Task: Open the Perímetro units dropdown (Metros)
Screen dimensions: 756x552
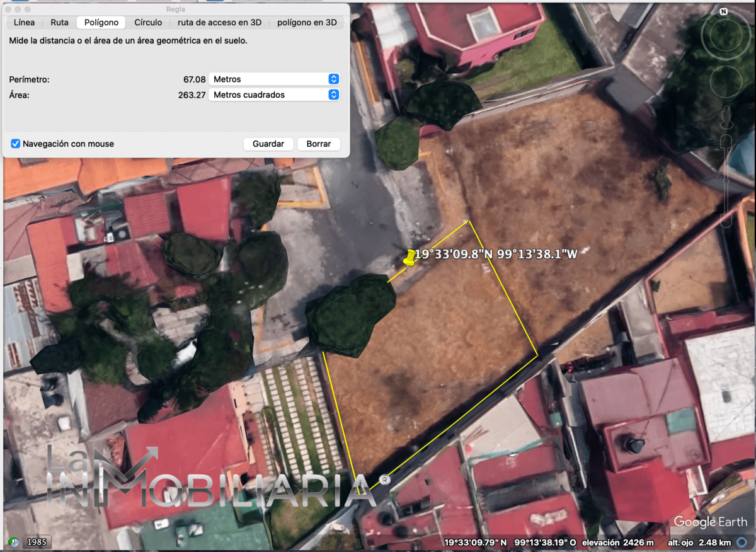Action: coord(274,79)
